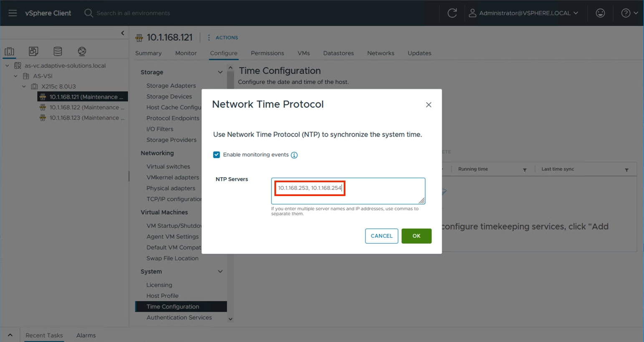Uncheck Enable monitoring events
This screenshot has height=342, width=644.
(216, 154)
